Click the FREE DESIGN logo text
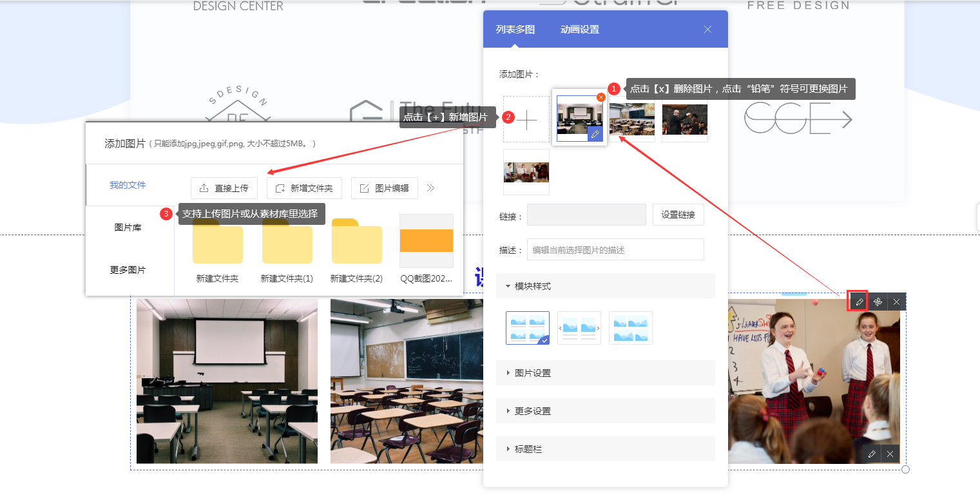The image size is (980, 500). [x=798, y=5]
